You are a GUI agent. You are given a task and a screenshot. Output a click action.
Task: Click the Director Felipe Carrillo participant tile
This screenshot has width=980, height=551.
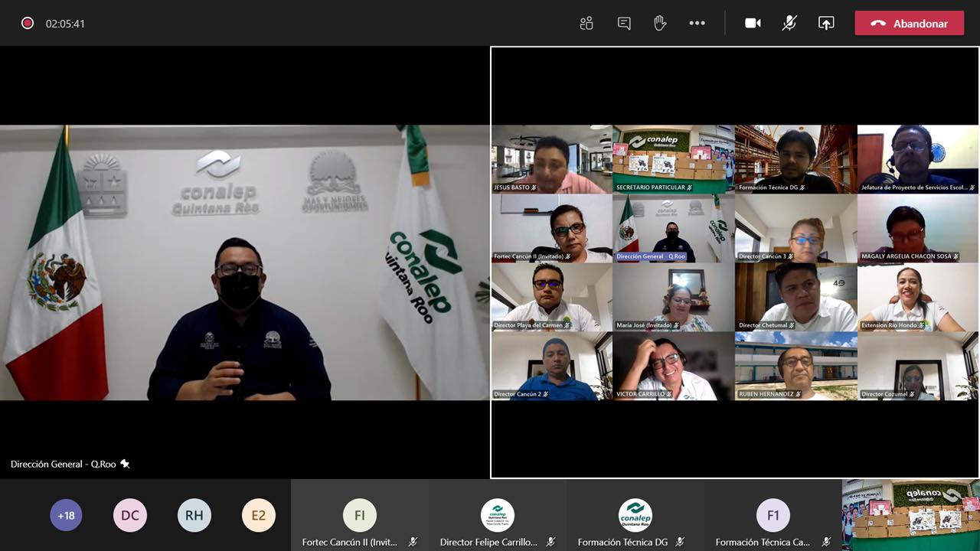pos(498,516)
